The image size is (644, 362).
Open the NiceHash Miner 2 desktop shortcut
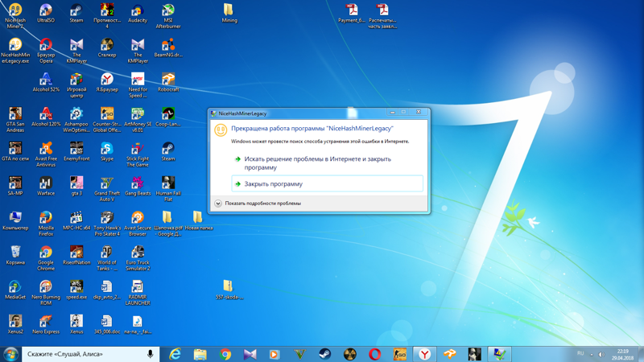[x=15, y=15]
